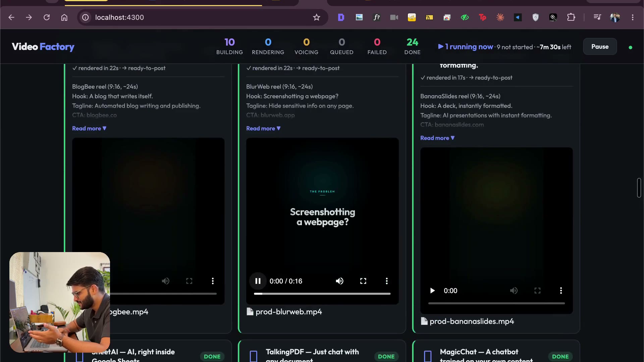The width and height of the screenshot is (644, 362).
Task: Mute the bananaslides video audio
Action: coord(514,291)
